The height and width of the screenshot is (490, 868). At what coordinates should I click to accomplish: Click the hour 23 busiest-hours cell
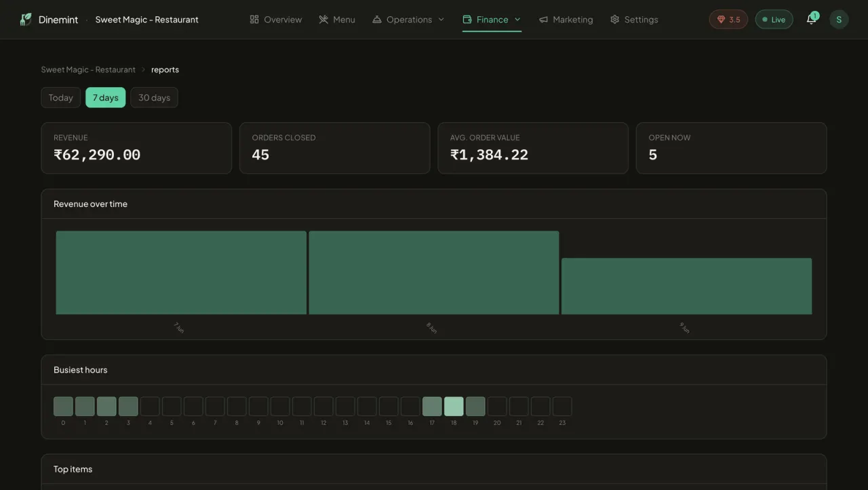pos(562,407)
